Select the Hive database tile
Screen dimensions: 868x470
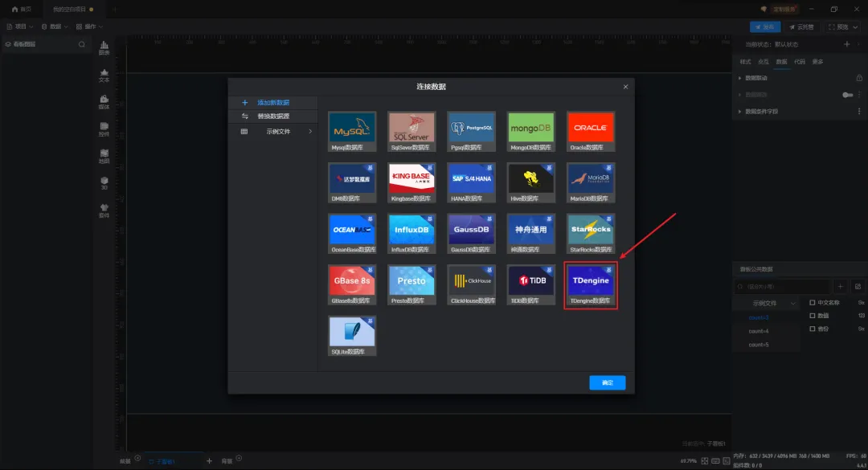[531, 182]
